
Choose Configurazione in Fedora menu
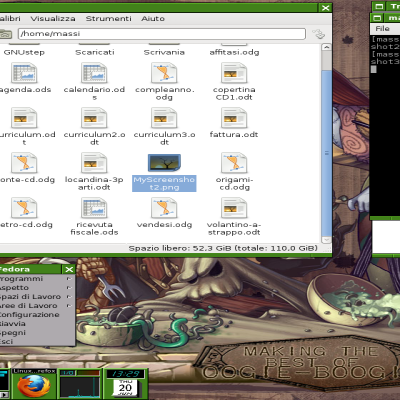pos(37,315)
